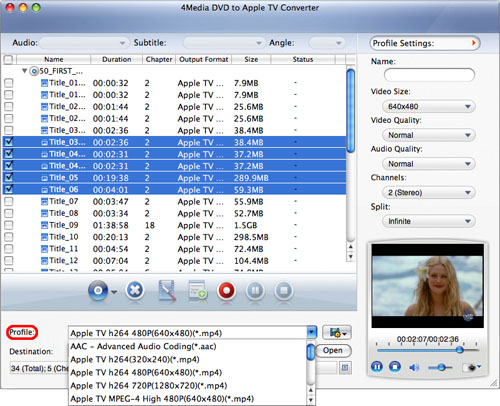This screenshot has width=500, height=406.
Task: Open the Audio dropdown
Action: pos(84,43)
